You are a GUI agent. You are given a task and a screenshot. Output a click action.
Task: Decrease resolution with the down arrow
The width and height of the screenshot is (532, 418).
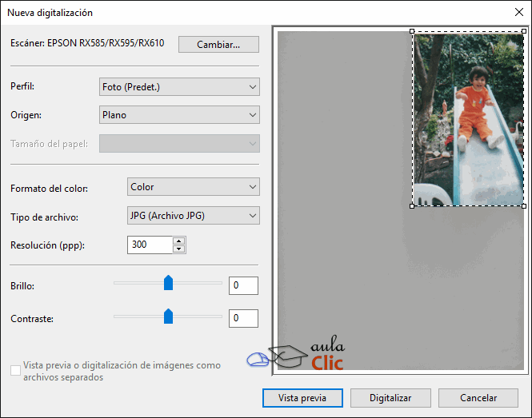click(179, 249)
